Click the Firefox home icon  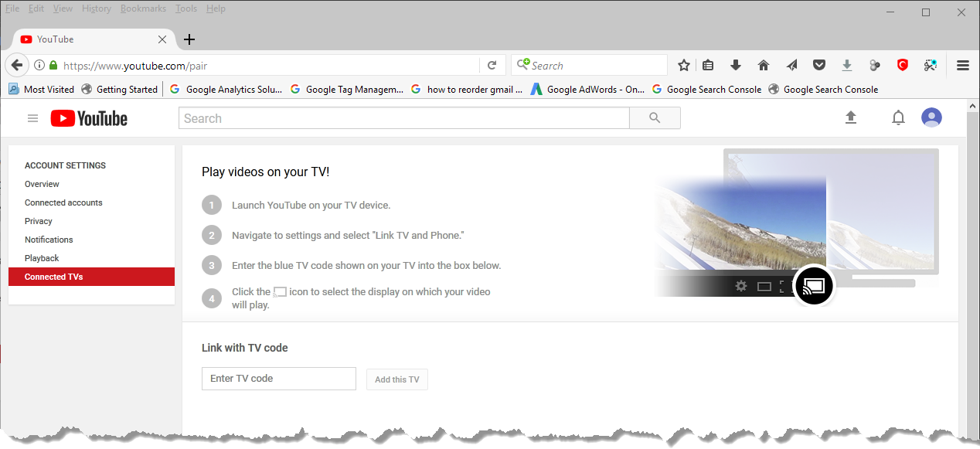[x=764, y=66]
